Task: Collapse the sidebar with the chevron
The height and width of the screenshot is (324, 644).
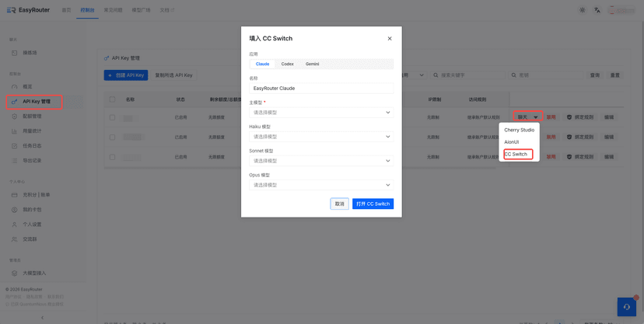Action: [43, 318]
